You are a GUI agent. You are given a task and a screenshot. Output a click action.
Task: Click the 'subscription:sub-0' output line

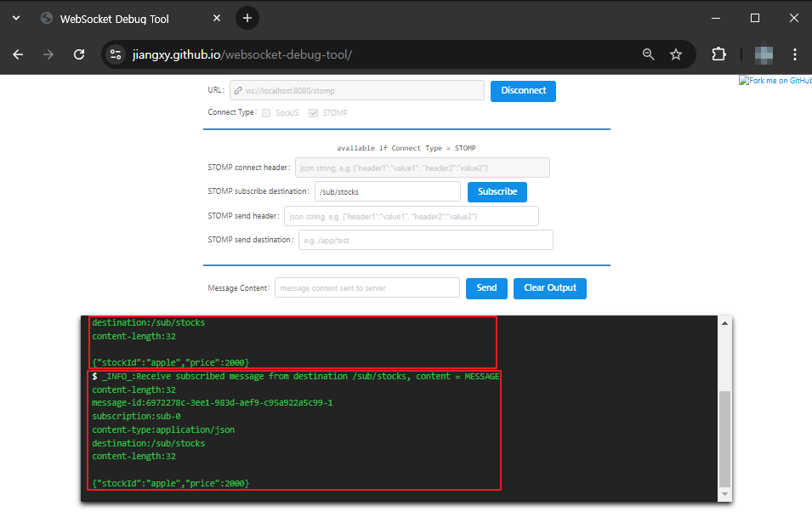[136, 417]
